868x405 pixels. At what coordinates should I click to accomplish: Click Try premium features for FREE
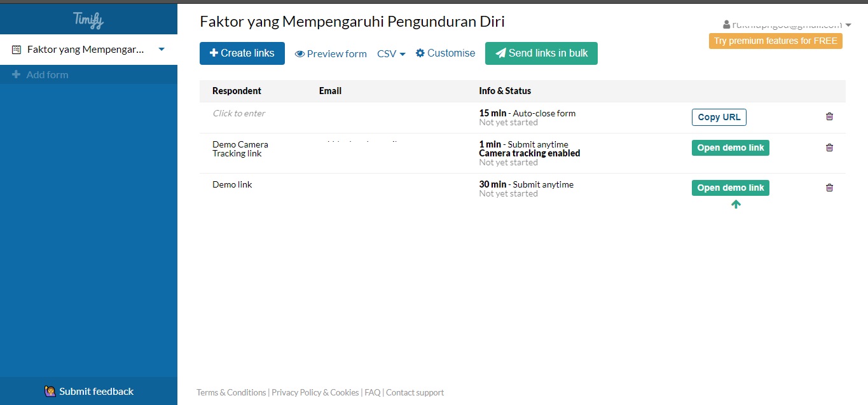[x=776, y=41]
